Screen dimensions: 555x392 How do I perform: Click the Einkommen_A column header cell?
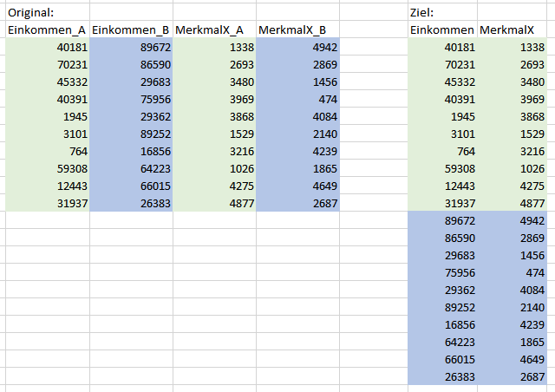pos(48,29)
